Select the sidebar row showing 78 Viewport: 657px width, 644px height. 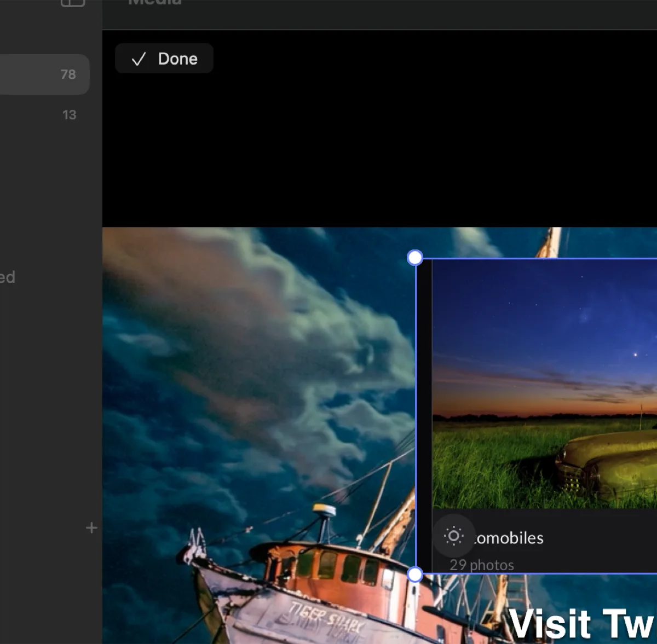[x=44, y=74]
